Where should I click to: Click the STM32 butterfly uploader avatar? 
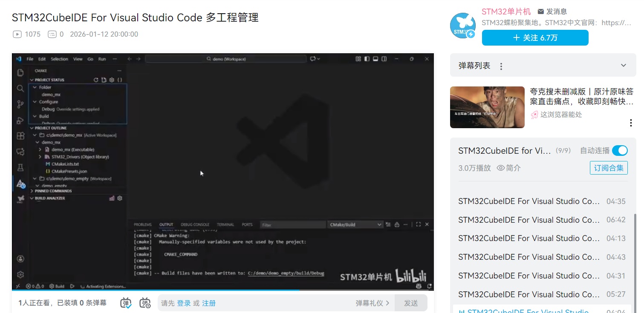462,26
